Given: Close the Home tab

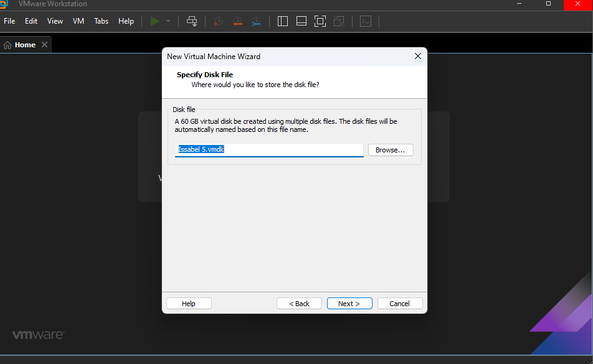Looking at the screenshot, I should [45, 45].
